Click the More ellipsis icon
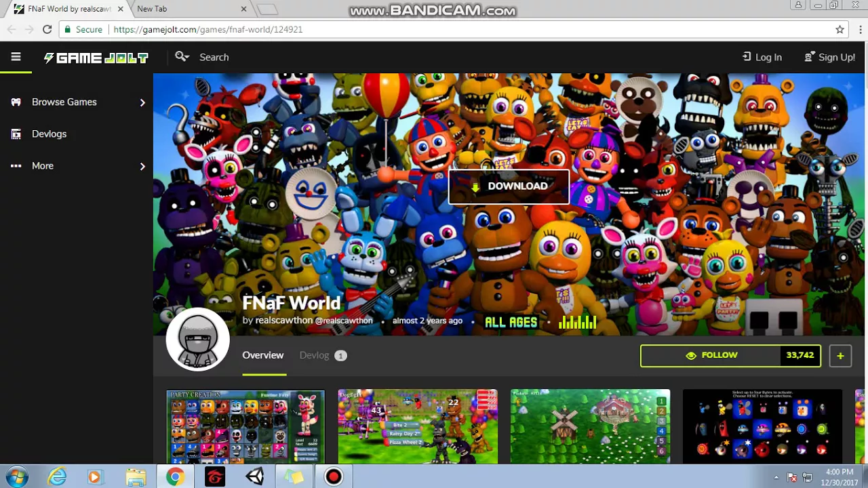The image size is (868, 488). click(16, 165)
